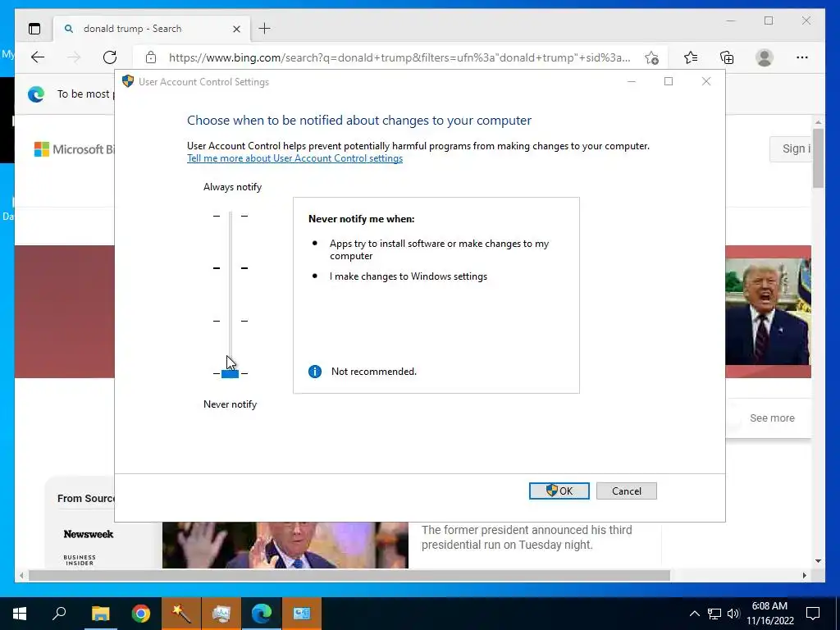Click See more on the Bing page
The width and height of the screenshot is (840, 630).
[x=772, y=418]
